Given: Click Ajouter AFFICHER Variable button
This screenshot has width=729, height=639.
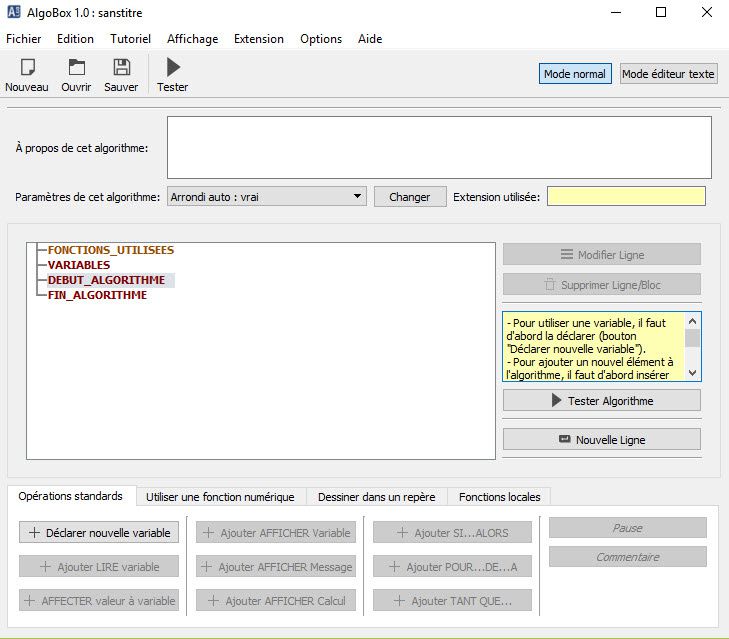Looking at the screenshot, I should tap(276, 532).
